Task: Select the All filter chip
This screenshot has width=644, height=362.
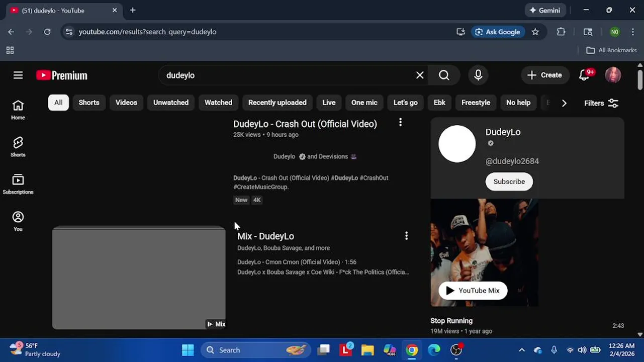Action: tap(58, 103)
